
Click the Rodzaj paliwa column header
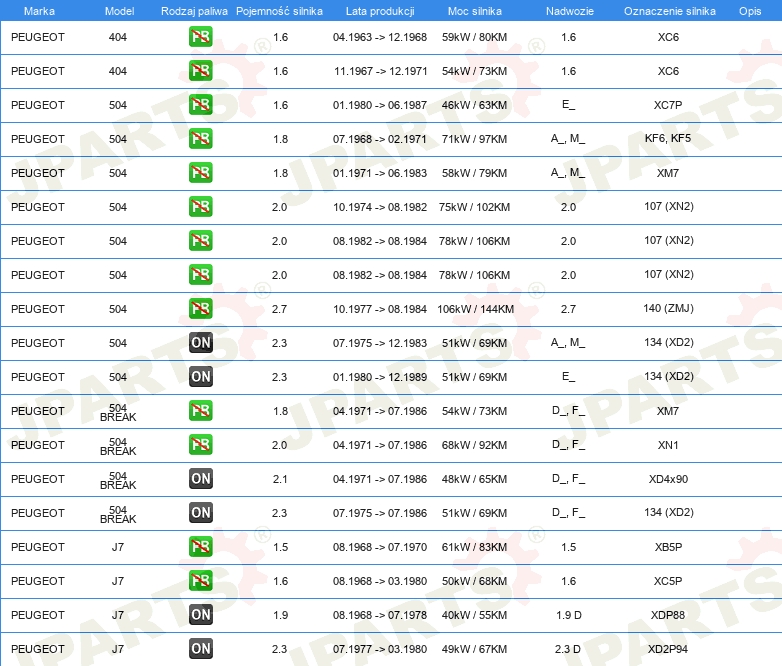coord(194,11)
